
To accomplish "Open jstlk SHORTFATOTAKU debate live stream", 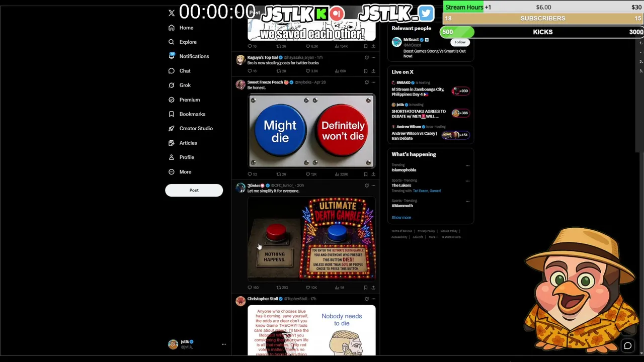I will (430, 111).
